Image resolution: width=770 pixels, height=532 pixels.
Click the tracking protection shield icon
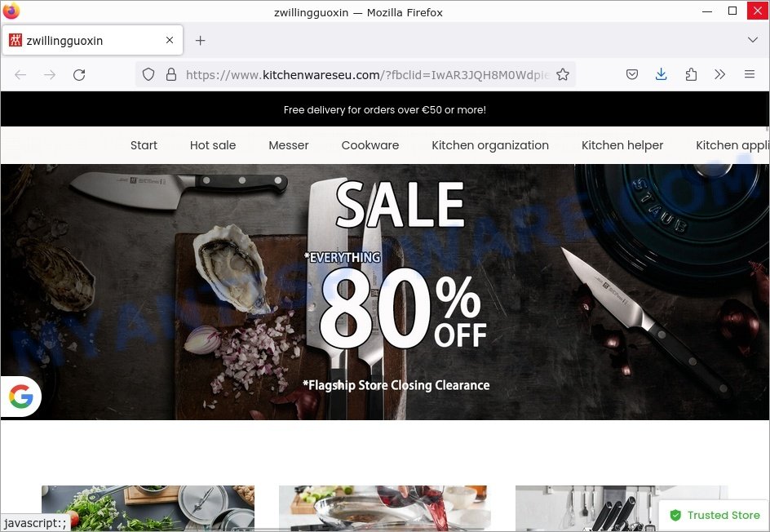point(148,75)
